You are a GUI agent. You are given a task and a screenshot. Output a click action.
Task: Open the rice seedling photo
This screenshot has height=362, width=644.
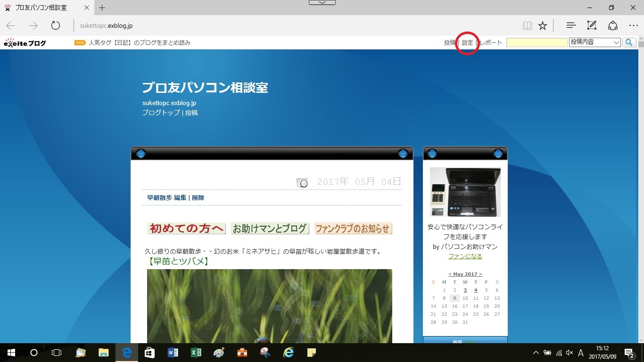[270, 306]
